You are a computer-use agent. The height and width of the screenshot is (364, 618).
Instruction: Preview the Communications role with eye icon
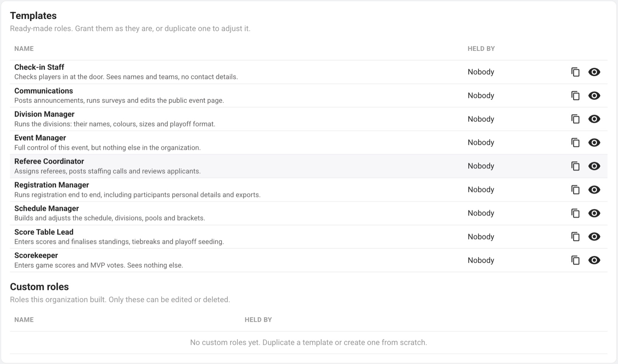pyautogui.click(x=594, y=96)
